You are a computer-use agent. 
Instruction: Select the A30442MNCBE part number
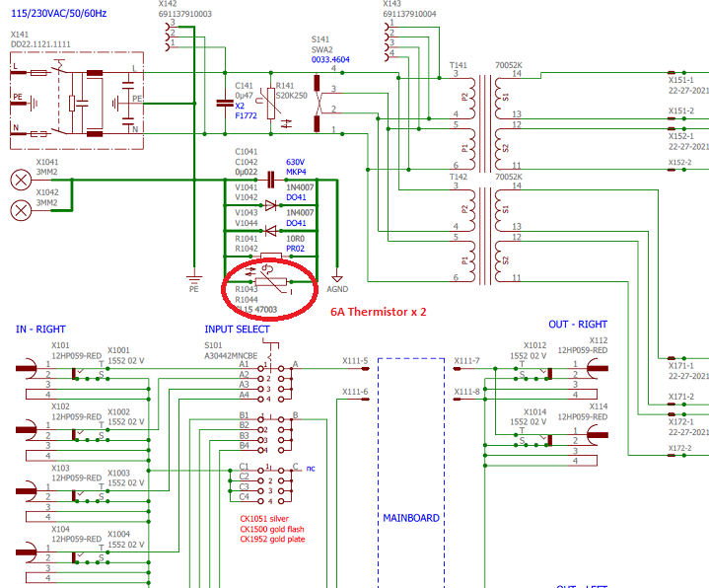point(231,356)
